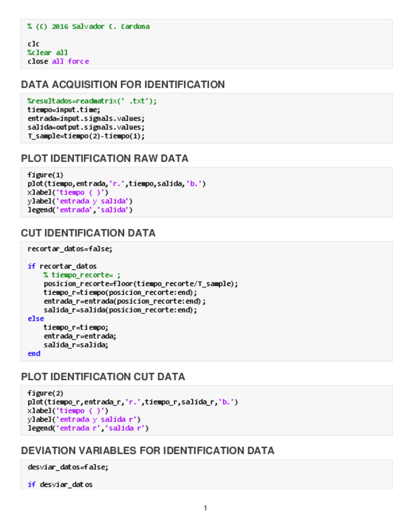Click the 'close all force' command
The image size is (411, 532).
click(58, 61)
